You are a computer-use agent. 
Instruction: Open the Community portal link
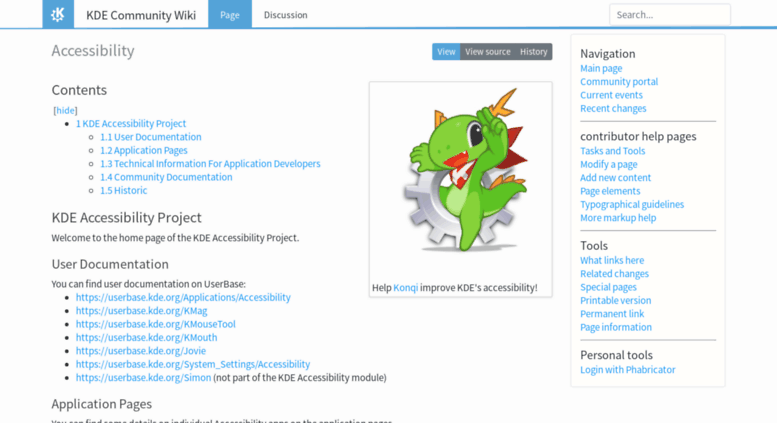tap(619, 82)
